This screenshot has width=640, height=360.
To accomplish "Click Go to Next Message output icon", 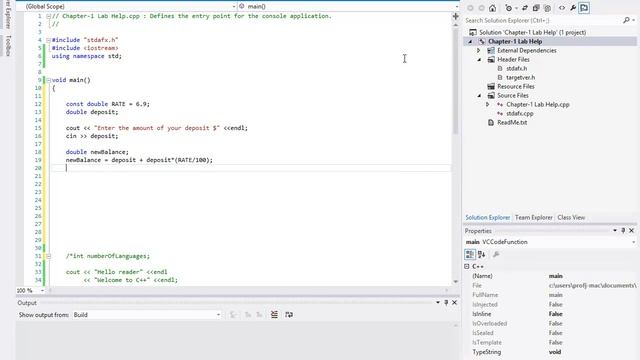I will (x=259, y=315).
